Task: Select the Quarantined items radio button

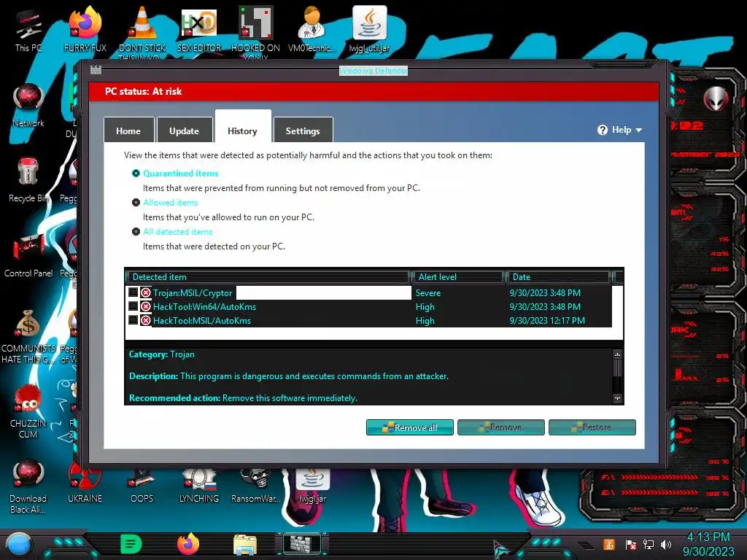Action: click(x=136, y=174)
